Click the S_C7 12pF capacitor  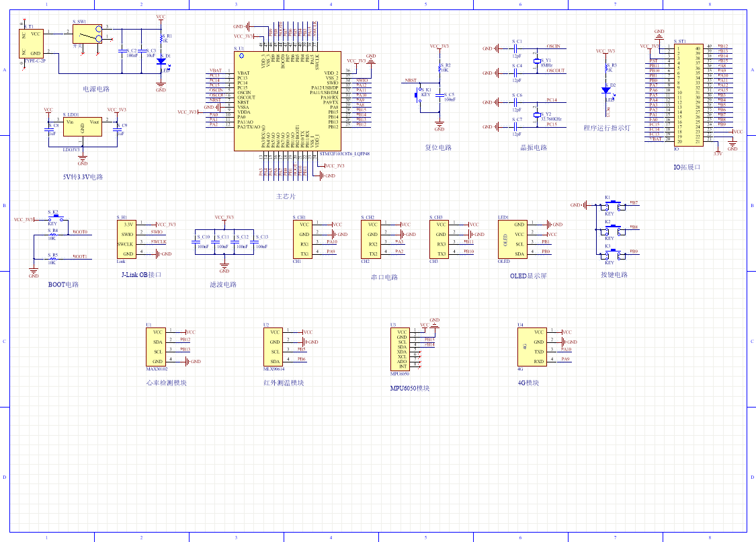(x=515, y=126)
